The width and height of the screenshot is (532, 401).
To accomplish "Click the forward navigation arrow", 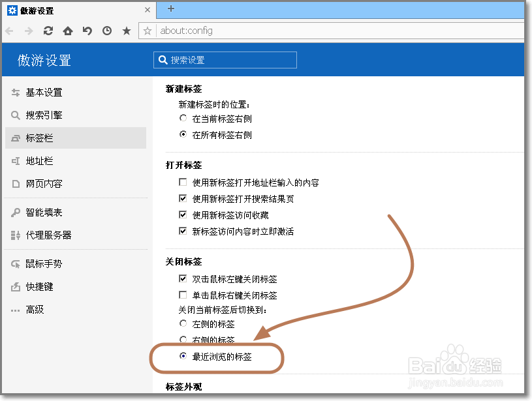I will (x=29, y=31).
